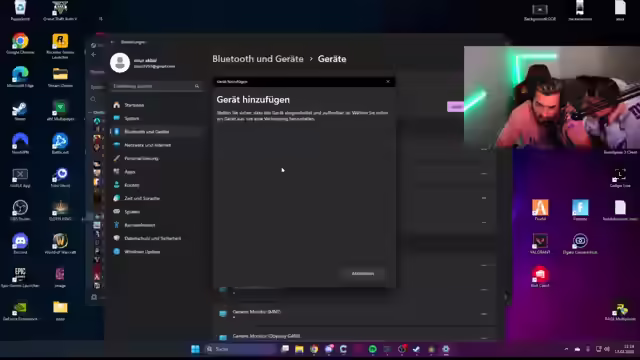
Task: Open the Rockstar Games Launcher desktop shortcut
Action: [60, 46]
